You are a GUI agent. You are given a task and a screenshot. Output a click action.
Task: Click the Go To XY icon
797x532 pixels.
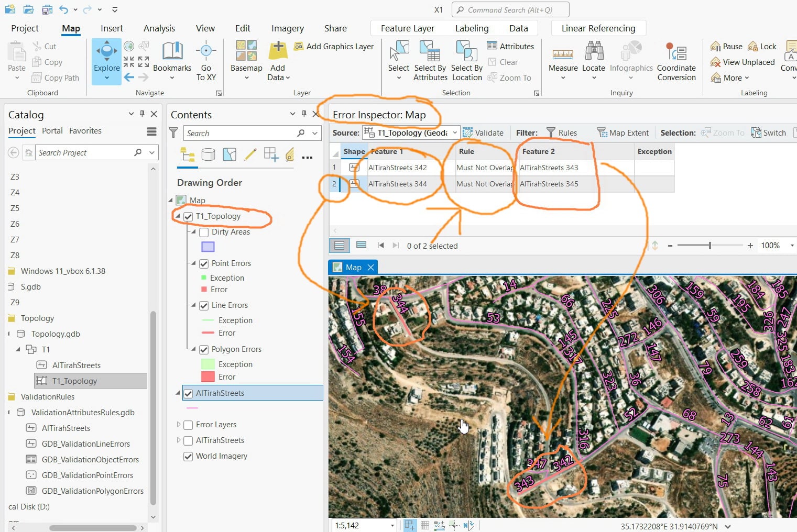coord(206,61)
